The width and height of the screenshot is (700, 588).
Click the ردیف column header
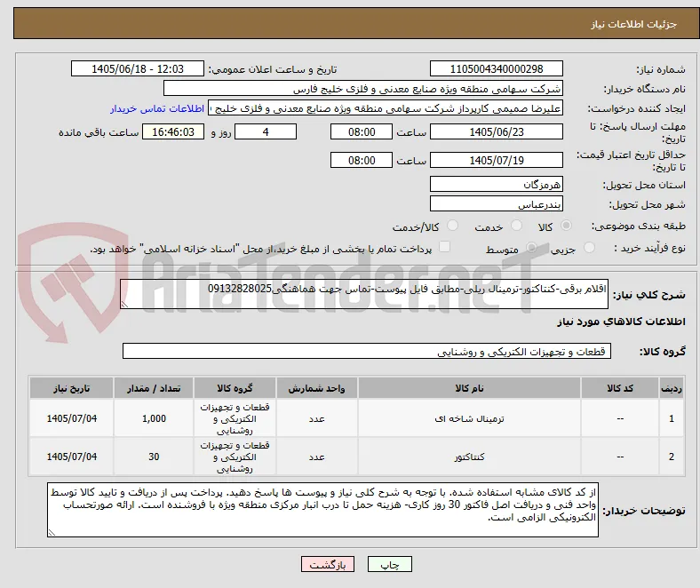click(672, 388)
